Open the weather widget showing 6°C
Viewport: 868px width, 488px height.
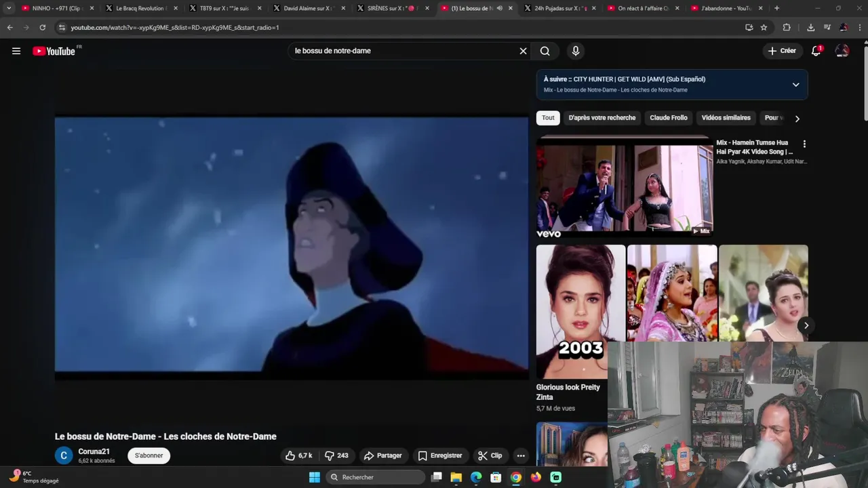34,476
